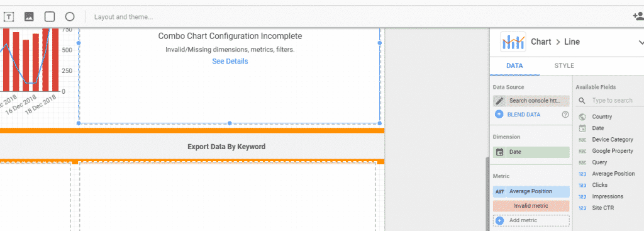644x231 pixels.
Task: Click ABC icon beside Device Category
Action: pyautogui.click(x=582, y=140)
